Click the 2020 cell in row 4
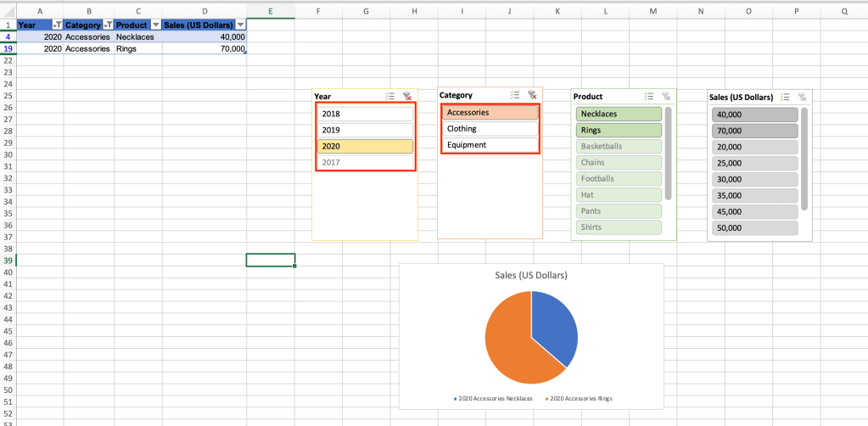This screenshot has height=426, width=868. pyautogui.click(x=40, y=37)
